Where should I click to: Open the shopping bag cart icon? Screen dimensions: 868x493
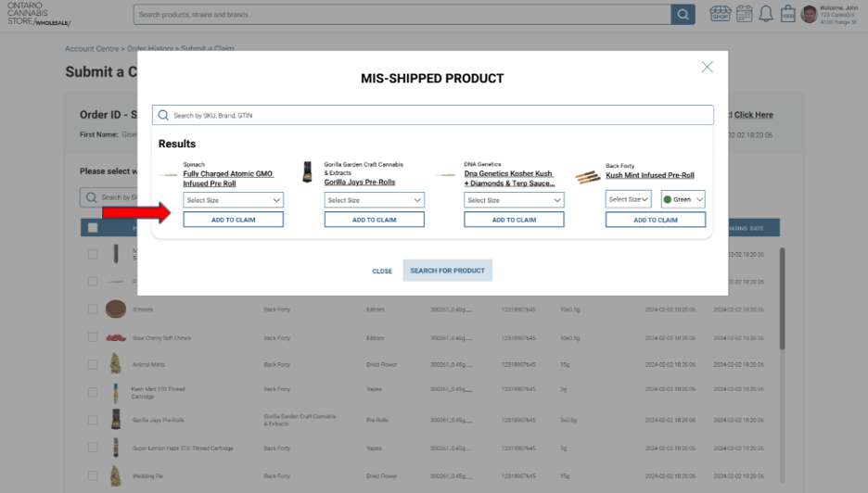click(x=787, y=14)
